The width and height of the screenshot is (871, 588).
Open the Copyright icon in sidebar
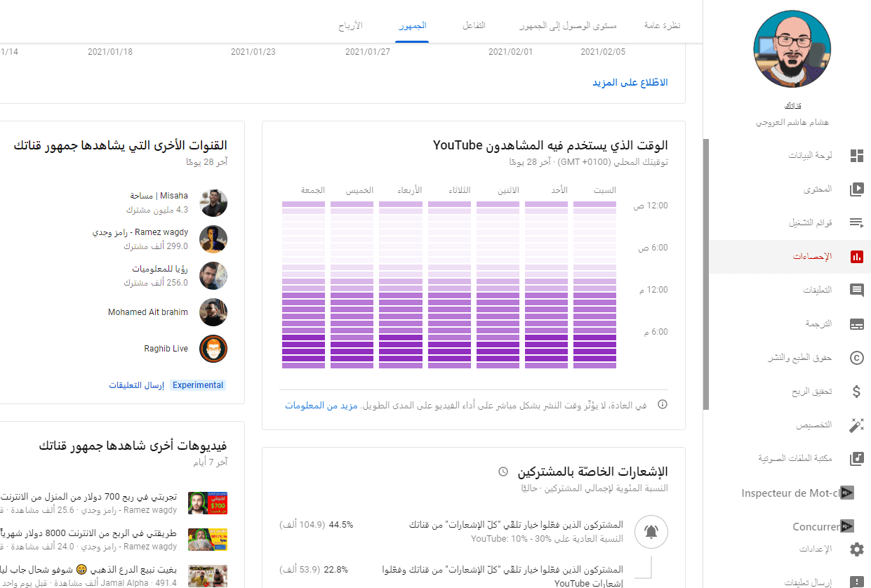856,358
